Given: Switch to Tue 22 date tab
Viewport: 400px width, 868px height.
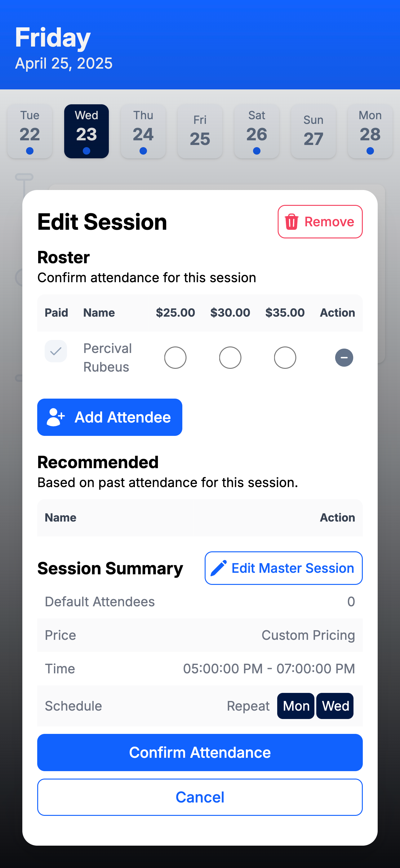Looking at the screenshot, I should pos(30,131).
